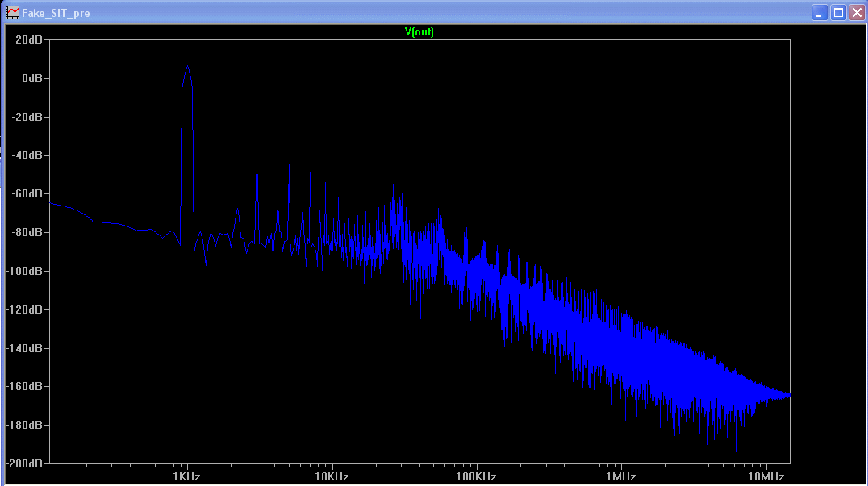Click the 1KHz fundamental peak on the plot
Viewport: 868px width, 486px height.
click(x=188, y=68)
